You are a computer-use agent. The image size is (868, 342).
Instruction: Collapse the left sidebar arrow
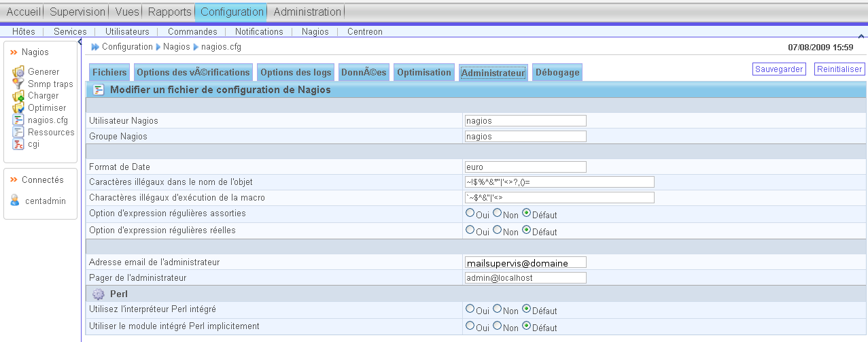click(80, 41)
